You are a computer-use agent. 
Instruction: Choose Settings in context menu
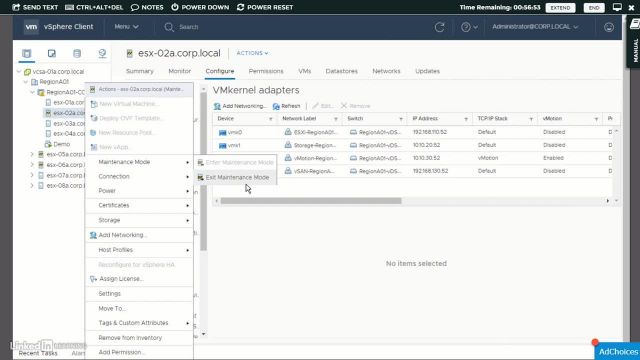pyautogui.click(x=139, y=293)
